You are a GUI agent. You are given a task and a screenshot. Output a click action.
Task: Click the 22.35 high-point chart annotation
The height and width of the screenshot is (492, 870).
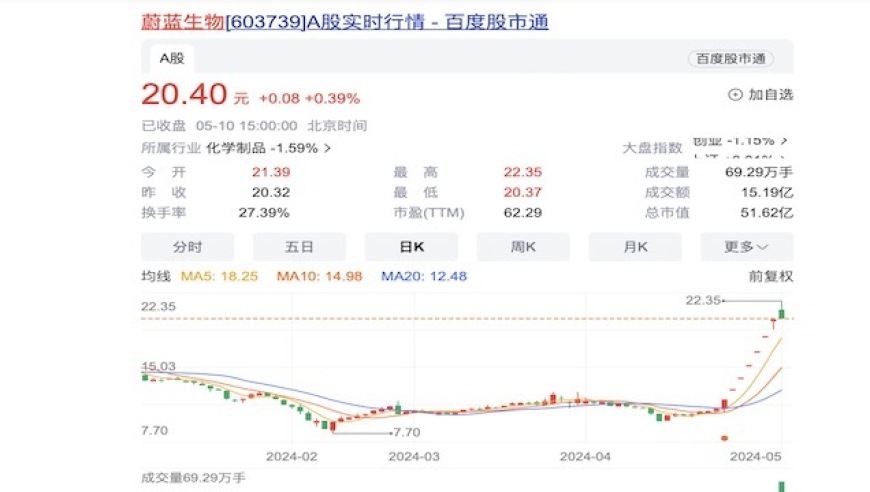coord(702,300)
